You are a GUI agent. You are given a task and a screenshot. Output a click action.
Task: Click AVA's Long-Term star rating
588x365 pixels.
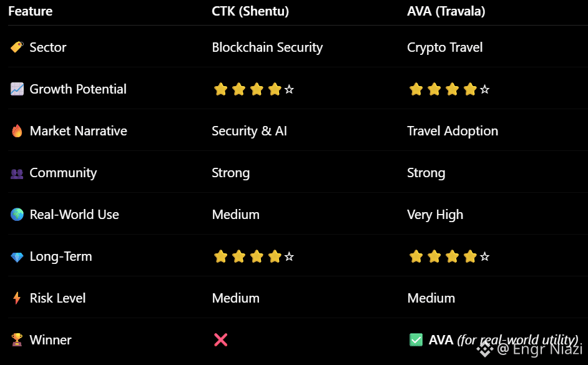449,256
